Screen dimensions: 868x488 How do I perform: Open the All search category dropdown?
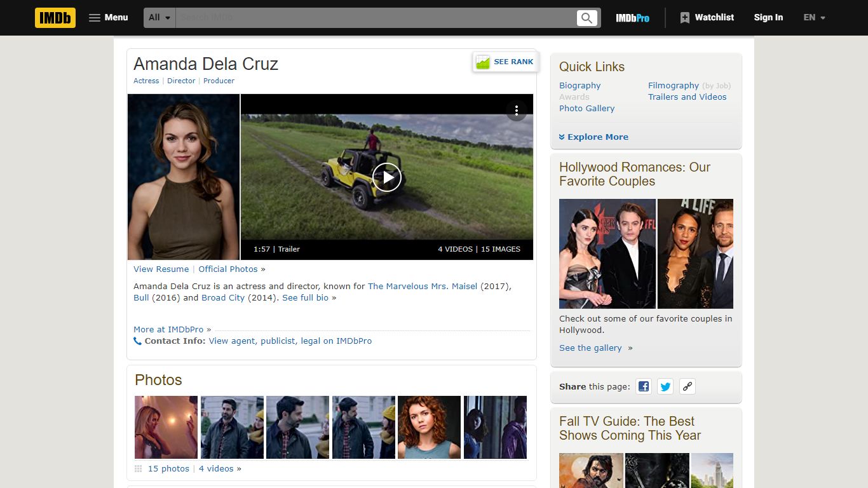coord(160,18)
